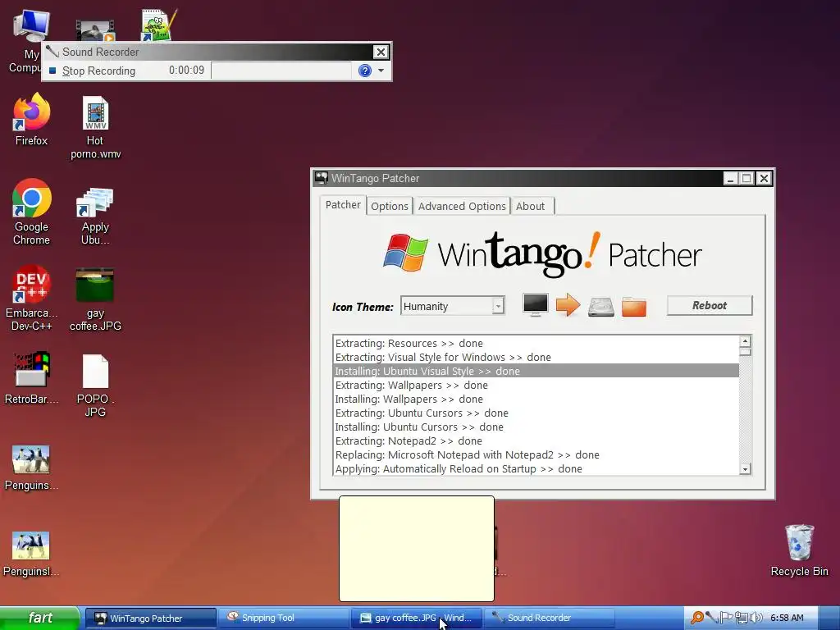Click the log list scroll up arrow
840x630 pixels.
click(x=745, y=341)
